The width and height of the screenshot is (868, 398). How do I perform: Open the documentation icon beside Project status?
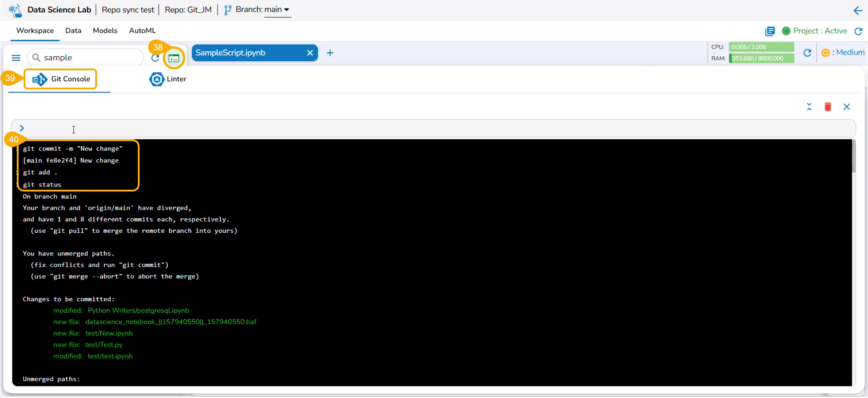tap(770, 31)
